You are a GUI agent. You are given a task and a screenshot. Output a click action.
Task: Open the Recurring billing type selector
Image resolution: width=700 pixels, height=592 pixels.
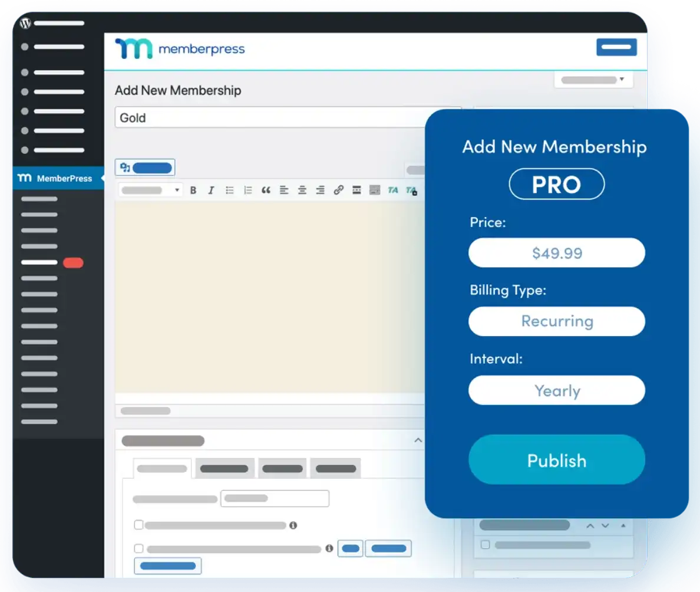557,321
